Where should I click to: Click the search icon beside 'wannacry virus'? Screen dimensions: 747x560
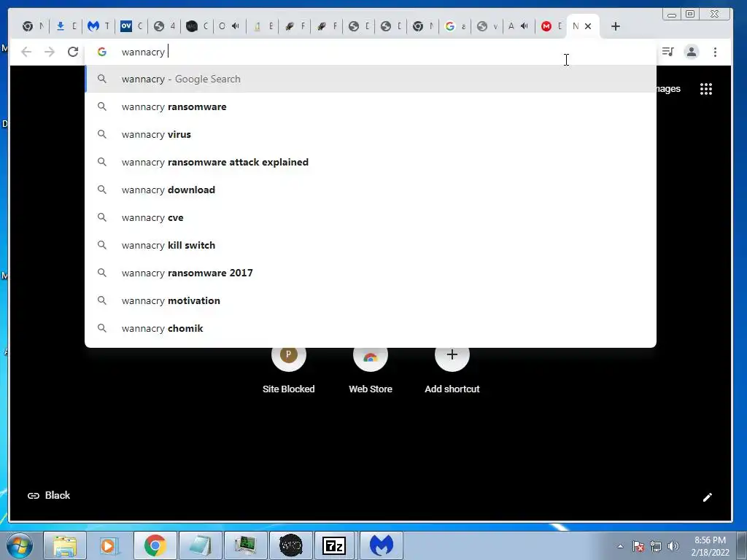pyautogui.click(x=102, y=134)
